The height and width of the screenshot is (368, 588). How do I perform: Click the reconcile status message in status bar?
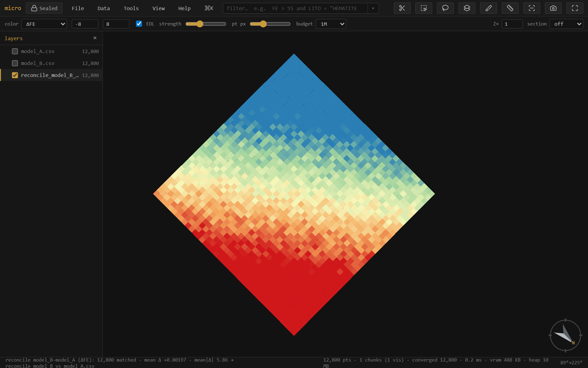click(119, 362)
